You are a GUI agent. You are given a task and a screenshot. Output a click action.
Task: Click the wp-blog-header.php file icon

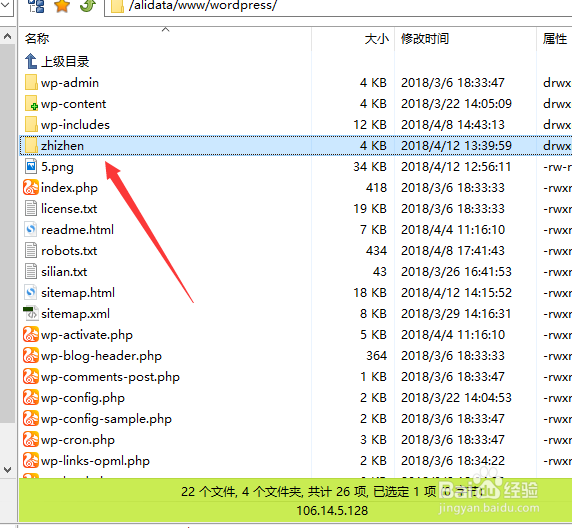pyautogui.click(x=31, y=356)
